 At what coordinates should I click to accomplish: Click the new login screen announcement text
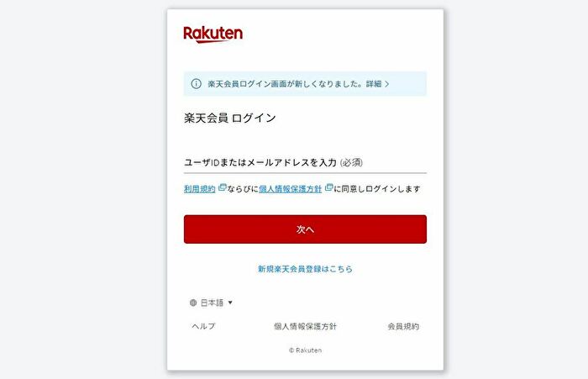(x=286, y=84)
